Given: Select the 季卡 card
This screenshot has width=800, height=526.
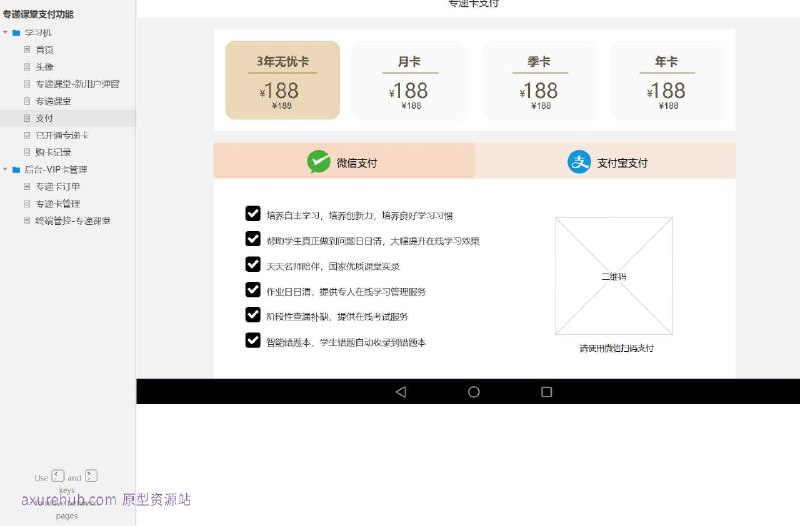Looking at the screenshot, I should click(539, 80).
